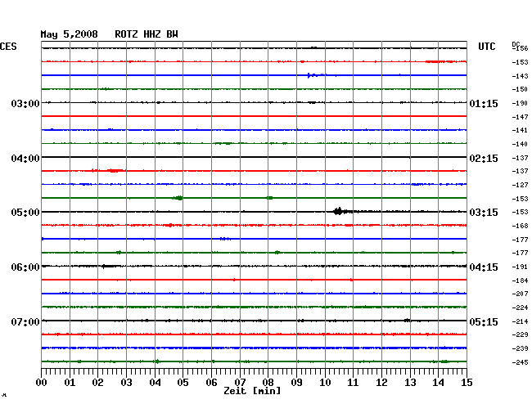Viewport: 532px width, 404px height.
Task: Click the DC offset value "-229"
Action: click(x=520, y=334)
